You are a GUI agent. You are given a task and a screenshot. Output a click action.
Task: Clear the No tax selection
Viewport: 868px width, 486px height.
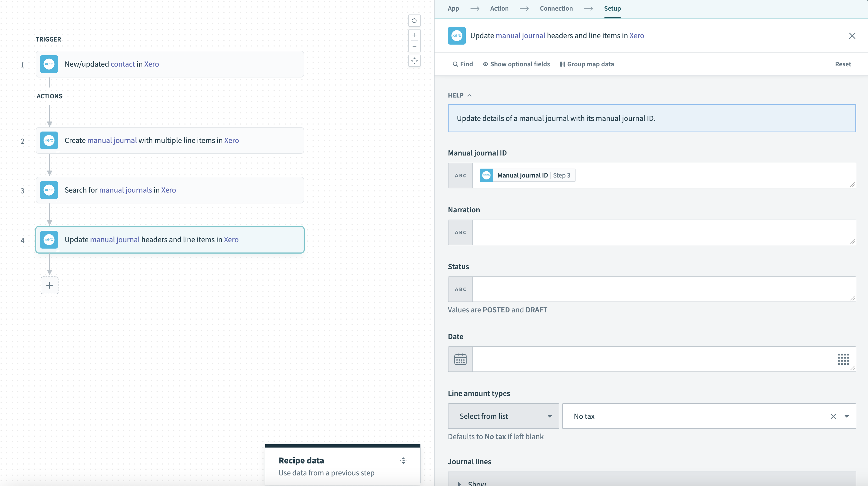(x=833, y=417)
